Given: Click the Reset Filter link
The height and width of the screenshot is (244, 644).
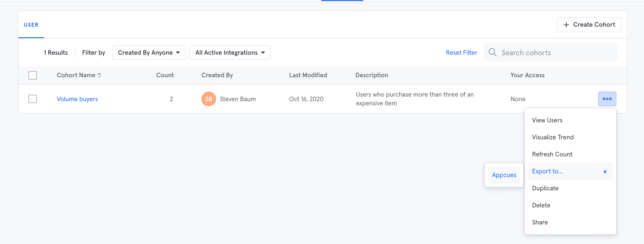Looking at the screenshot, I should (x=461, y=52).
